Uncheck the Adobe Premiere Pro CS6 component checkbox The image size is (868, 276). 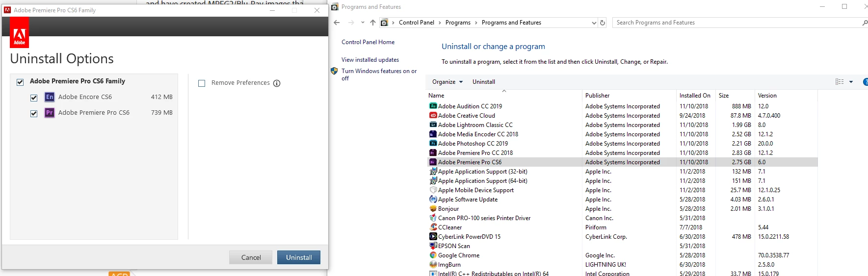point(34,113)
